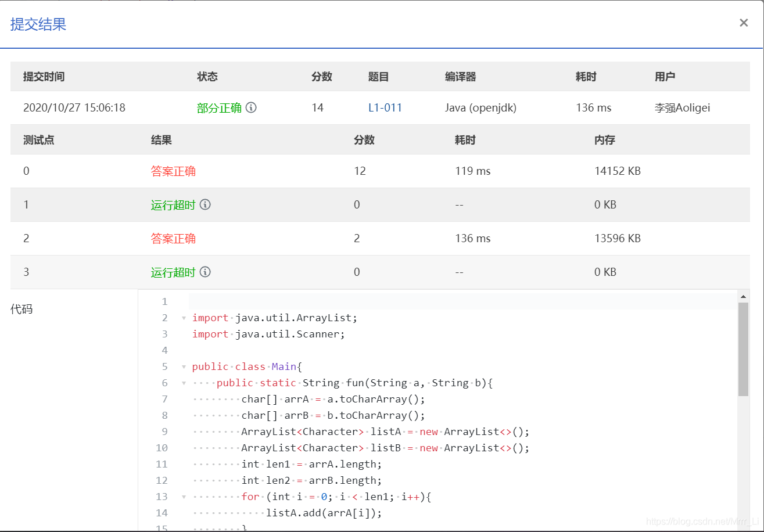The image size is (764, 532).
Task: Click the 代码 label
Action: point(21,309)
